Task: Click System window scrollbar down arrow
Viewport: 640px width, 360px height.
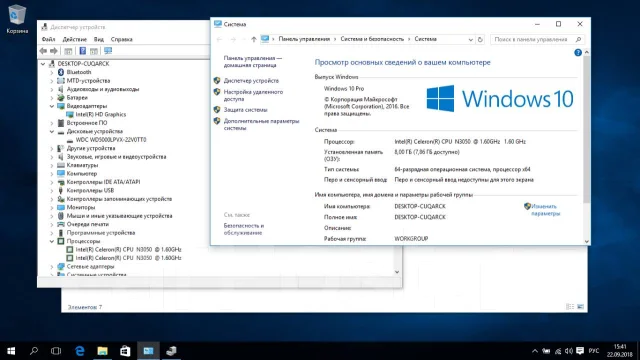Action: tap(587, 241)
